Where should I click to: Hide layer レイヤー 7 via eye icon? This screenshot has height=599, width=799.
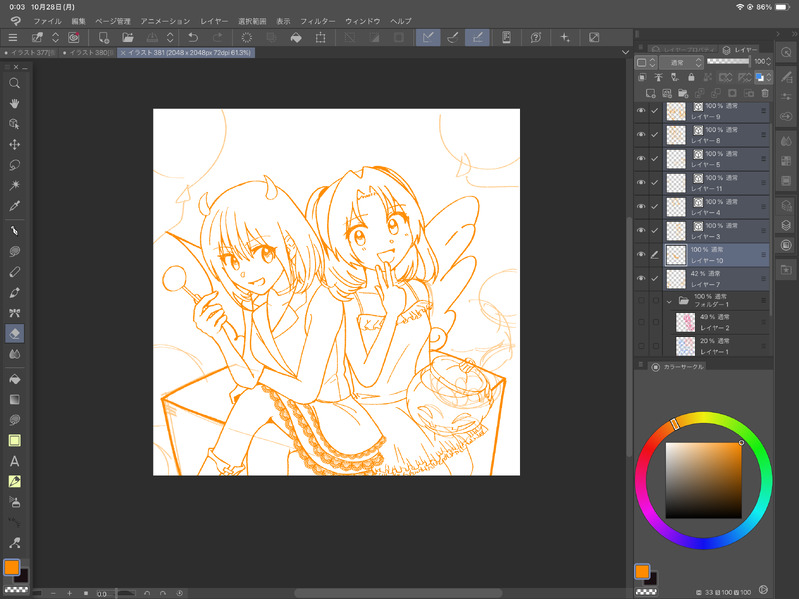coord(641,279)
